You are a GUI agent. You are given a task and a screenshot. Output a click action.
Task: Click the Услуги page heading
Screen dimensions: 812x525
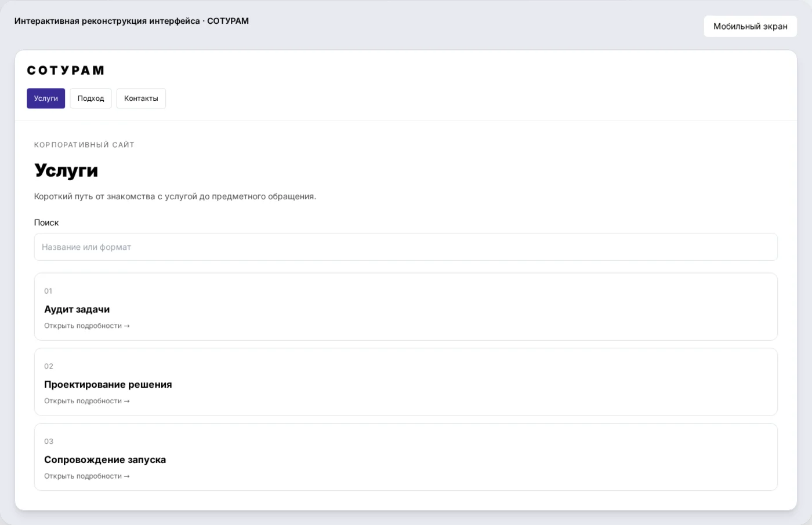coord(66,170)
